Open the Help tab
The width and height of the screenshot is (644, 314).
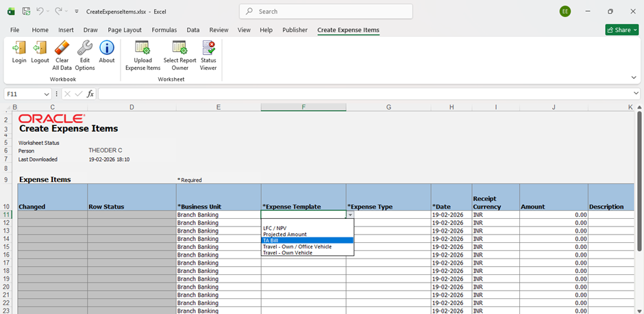[266, 30]
